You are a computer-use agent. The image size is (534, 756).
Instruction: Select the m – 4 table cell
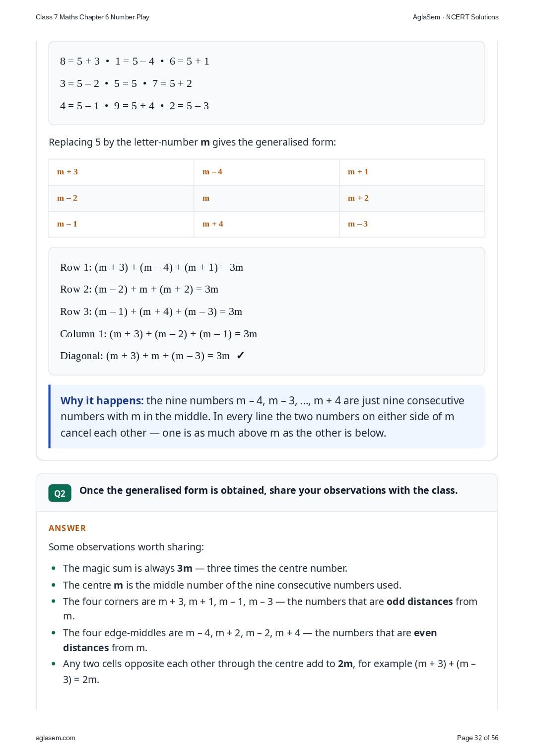pyautogui.click(x=267, y=172)
